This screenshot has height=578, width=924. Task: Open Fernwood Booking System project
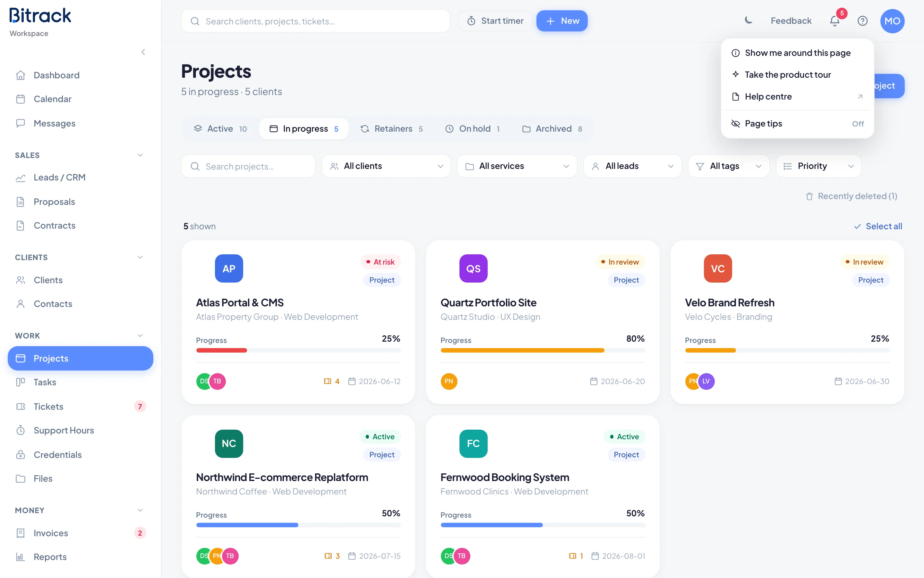tap(504, 477)
